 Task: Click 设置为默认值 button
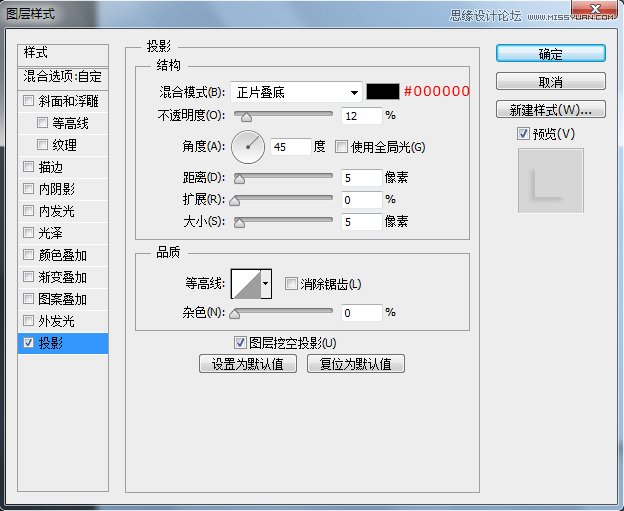pyautogui.click(x=248, y=364)
